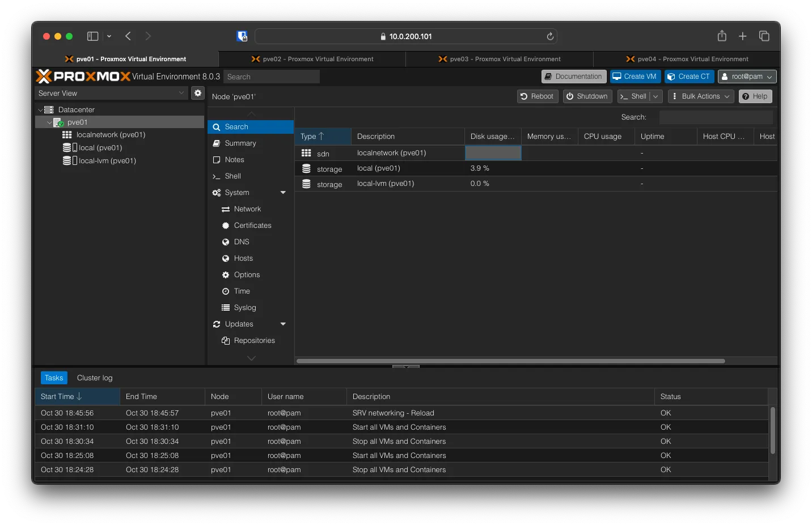Viewport: 812px width, 526px height.
Task: Collapse the pve01 tree node arrow
Action: coord(49,122)
